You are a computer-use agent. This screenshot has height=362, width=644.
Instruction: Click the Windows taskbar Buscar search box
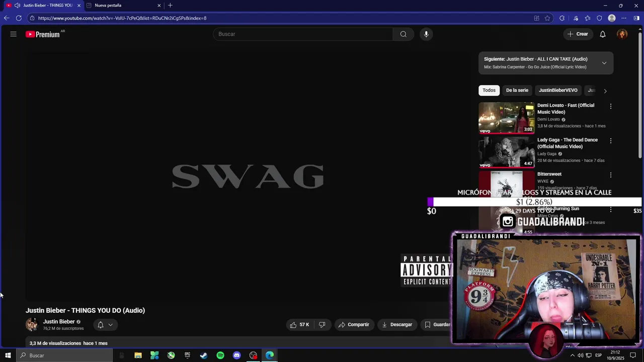click(x=64, y=355)
